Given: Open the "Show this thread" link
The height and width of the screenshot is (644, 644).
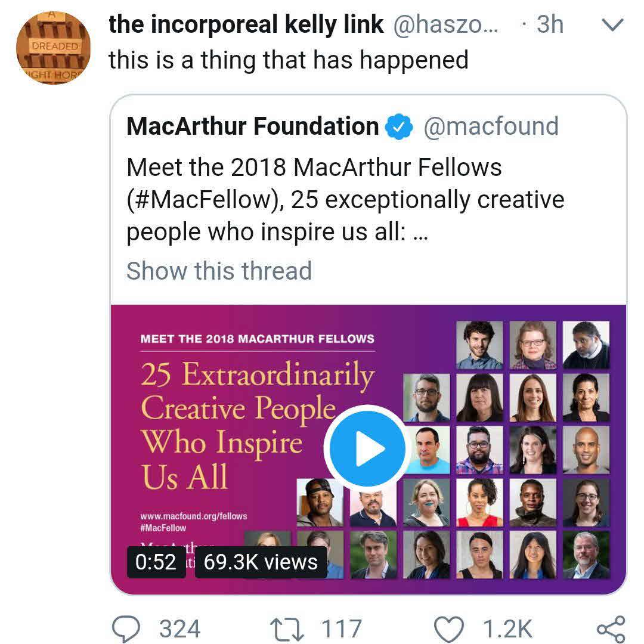Looking at the screenshot, I should point(219,270).
